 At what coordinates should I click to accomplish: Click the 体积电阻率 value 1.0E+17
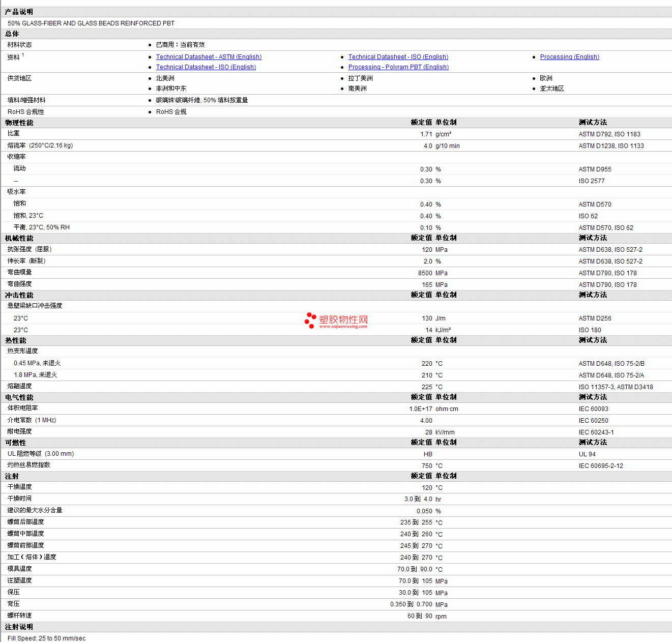coord(421,409)
